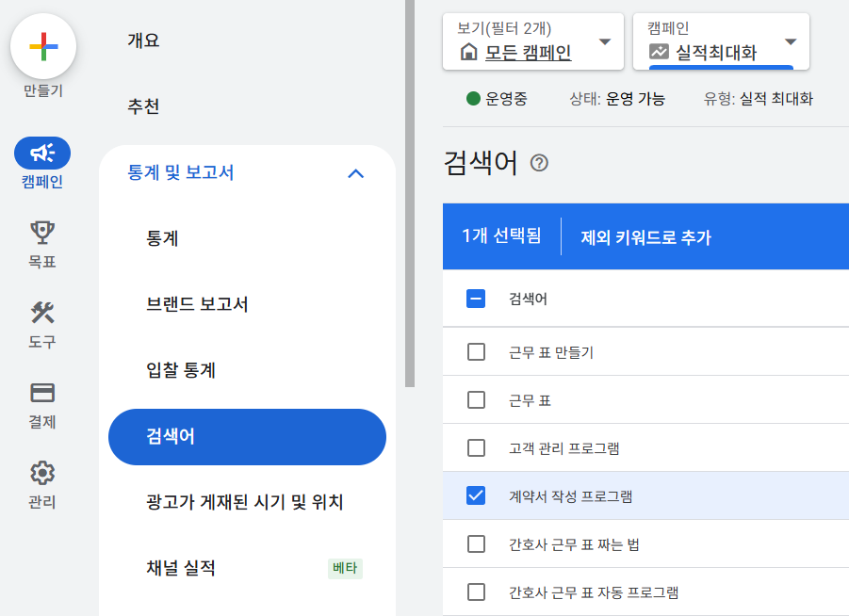Open 캠페인 megaphone icon in sidebar
The image size is (849, 616).
pos(42,153)
